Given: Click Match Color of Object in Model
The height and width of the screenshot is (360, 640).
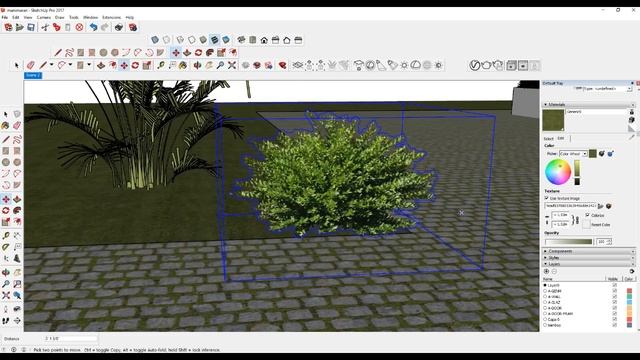Looking at the screenshot, I should click(601, 154).
